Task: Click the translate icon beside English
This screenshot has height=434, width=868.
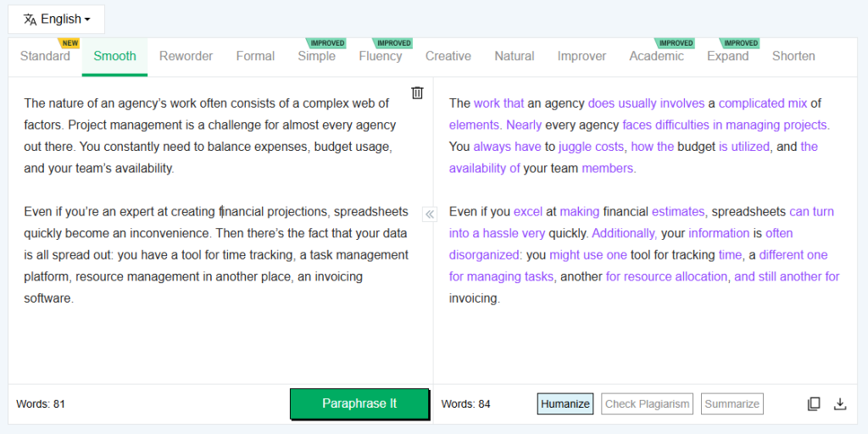Action: [x=31, y=19]
